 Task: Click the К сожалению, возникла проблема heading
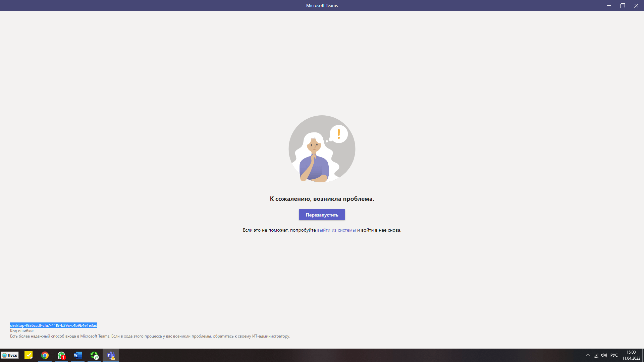click(322, 199)
